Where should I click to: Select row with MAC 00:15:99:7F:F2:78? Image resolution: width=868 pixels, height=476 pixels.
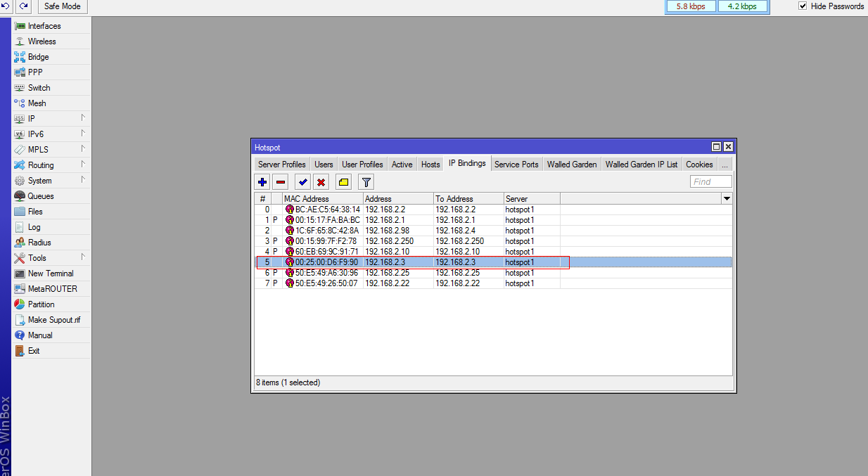click(x=494, y=241)
